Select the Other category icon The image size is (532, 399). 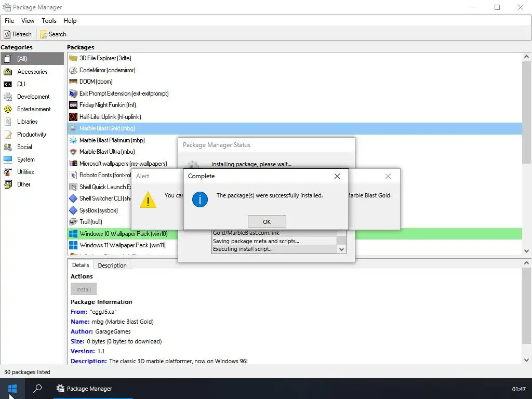pos(8,184)
